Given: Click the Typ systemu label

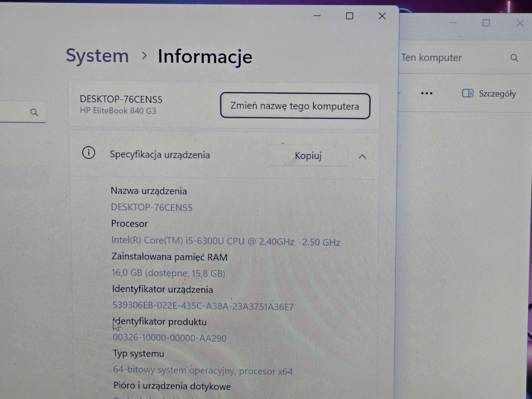Looking at the screenshot, I should 138,354.
